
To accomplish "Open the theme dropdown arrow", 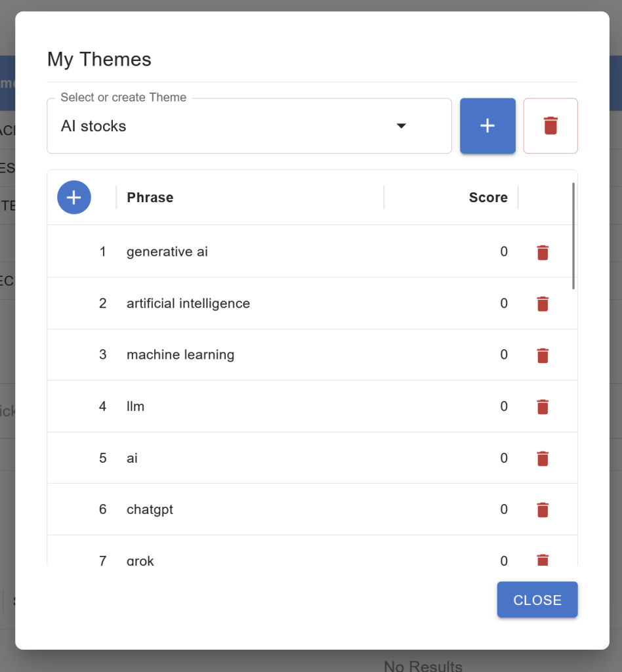I will 402,126.
